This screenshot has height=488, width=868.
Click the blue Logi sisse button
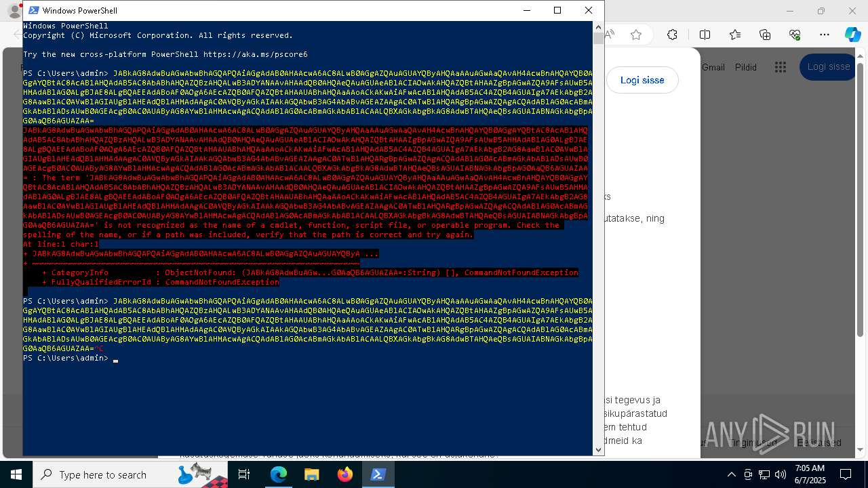tap(829, 66)
